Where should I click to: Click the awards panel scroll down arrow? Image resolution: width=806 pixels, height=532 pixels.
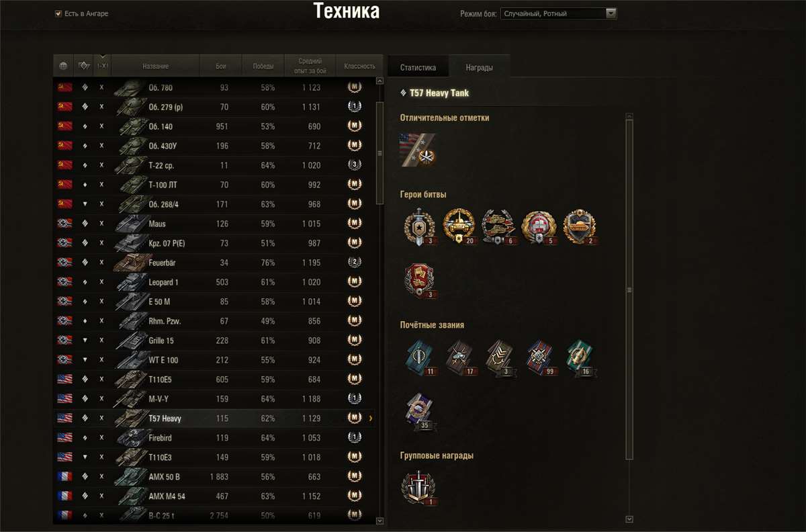pyautogui.click(x=629, y=519)
